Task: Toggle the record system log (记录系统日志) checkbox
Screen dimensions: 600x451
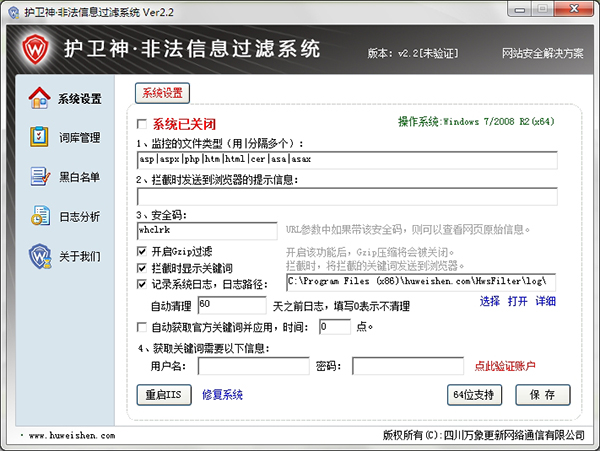Action: coord(142,284)
